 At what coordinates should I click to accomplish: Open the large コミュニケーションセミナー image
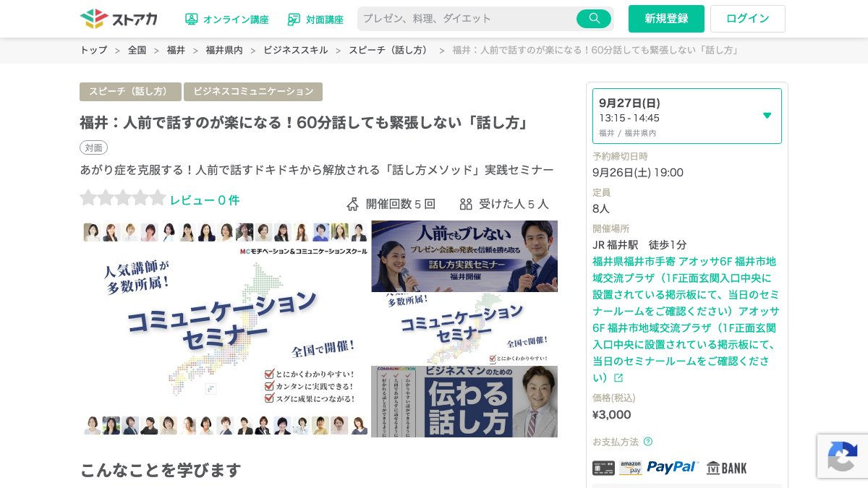tap(225, 329)
